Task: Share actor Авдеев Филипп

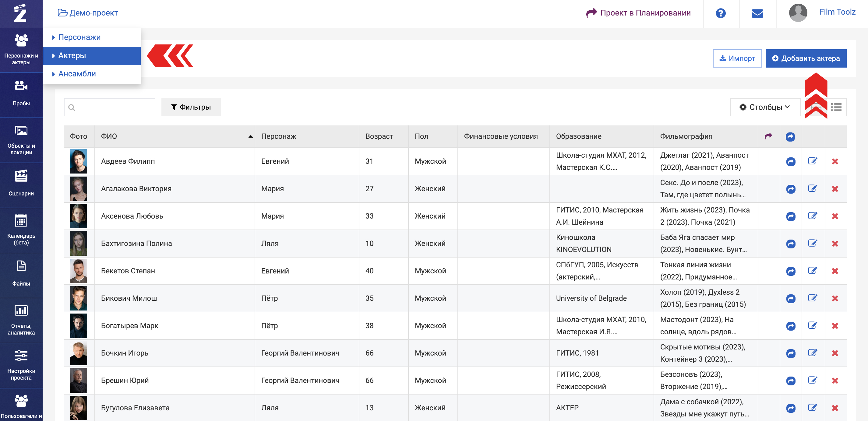Action: click(791, 161)
